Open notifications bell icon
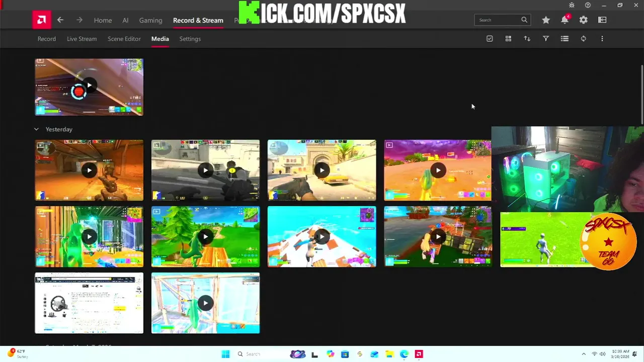 (565, 20)
